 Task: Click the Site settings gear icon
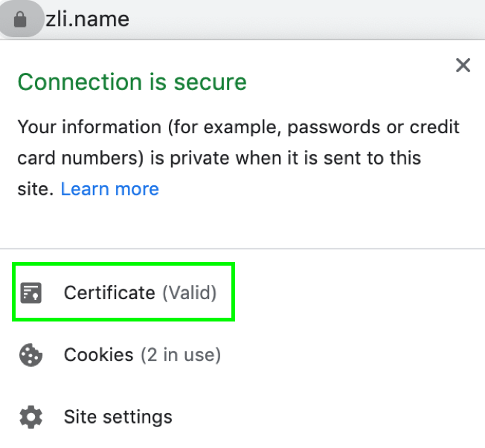point(30,417)
